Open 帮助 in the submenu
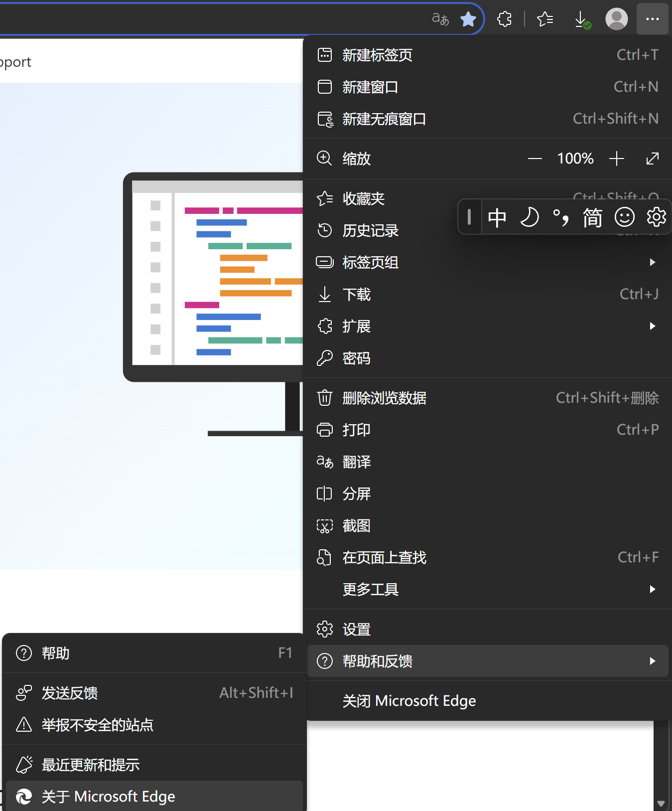 click(x=154, y=653)
